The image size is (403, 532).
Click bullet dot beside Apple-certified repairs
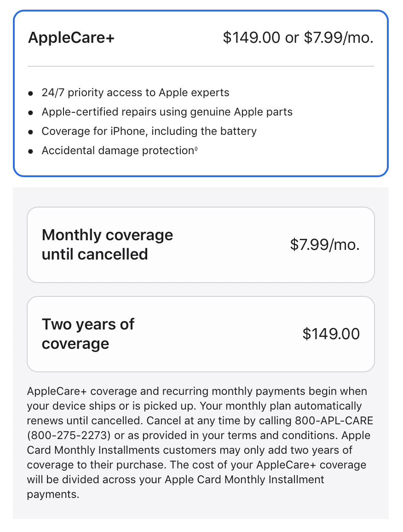pos(31,113)
